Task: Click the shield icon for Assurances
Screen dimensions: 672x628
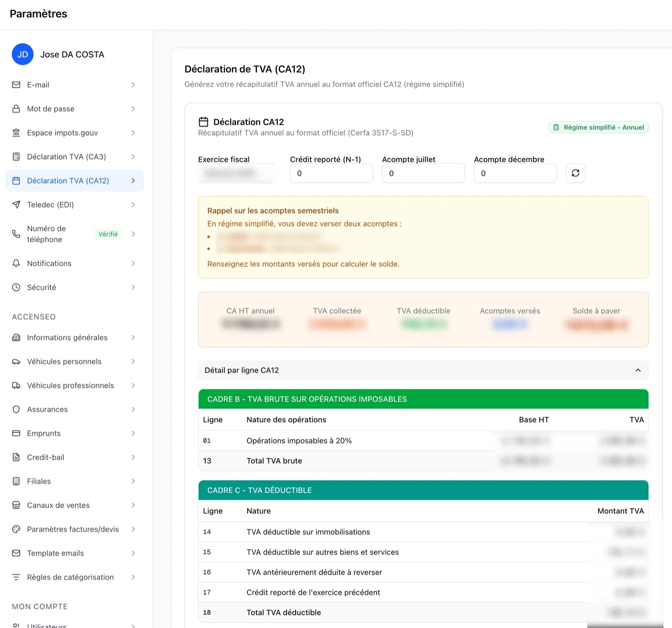Action: coord(16,409)
